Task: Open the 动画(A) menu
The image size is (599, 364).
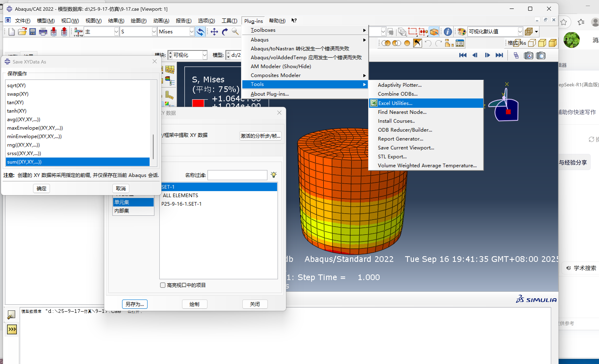Action: [161, 21]
